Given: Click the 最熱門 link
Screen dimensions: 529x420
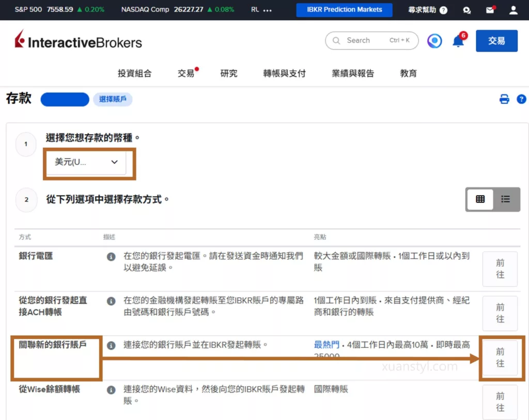Looking at the screenshot, I should click(326, 345).
